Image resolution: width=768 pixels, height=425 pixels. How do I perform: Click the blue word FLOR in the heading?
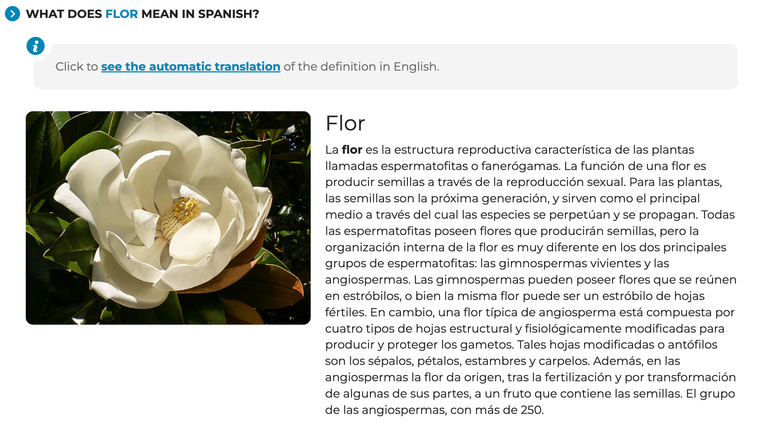[x=121, y=14]
